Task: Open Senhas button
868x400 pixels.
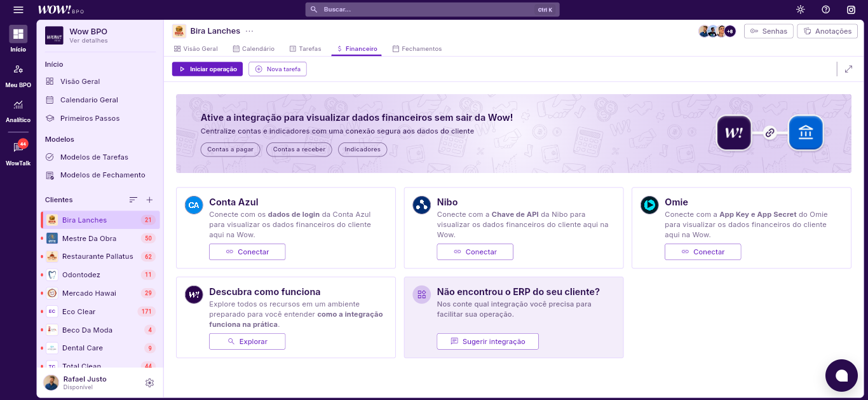Action: 769,31
